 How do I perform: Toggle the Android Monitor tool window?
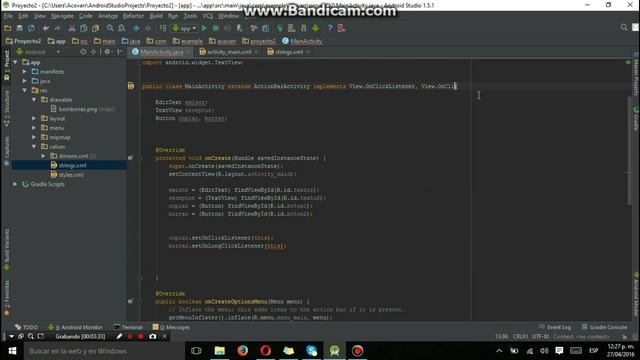click(76, 327)
